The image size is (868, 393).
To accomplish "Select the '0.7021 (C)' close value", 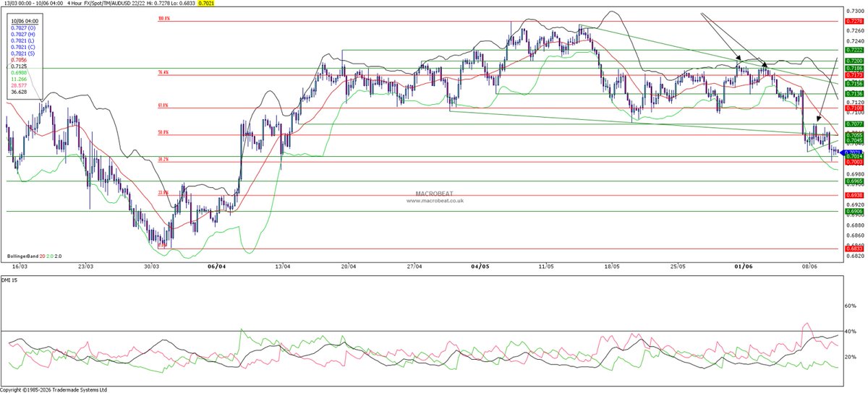I will coord(24,47).
